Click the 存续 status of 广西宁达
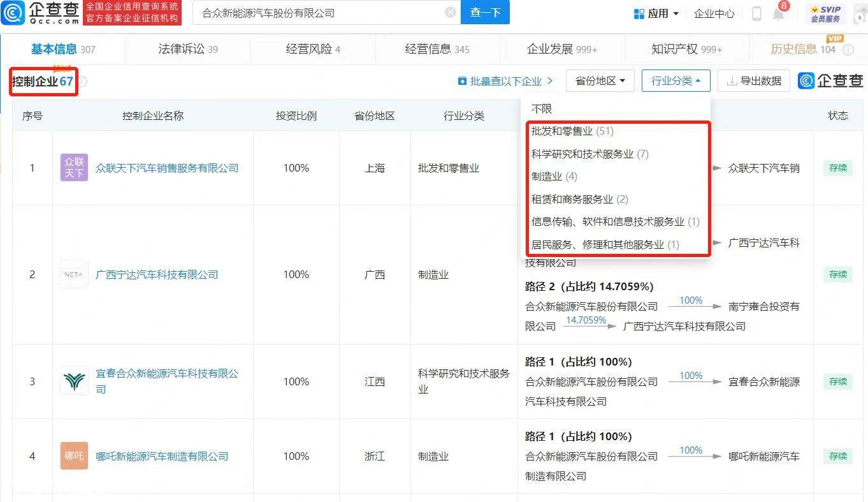 pyautogui.click(x=837, y=274)
